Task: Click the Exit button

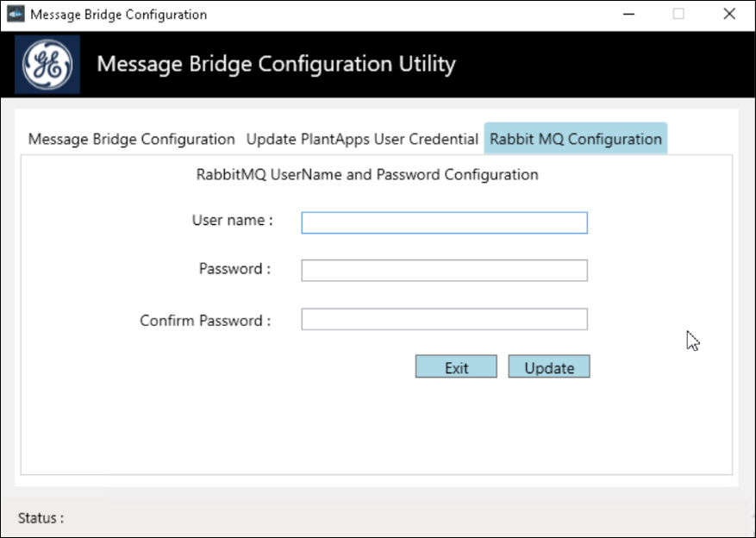Action: 456,367
